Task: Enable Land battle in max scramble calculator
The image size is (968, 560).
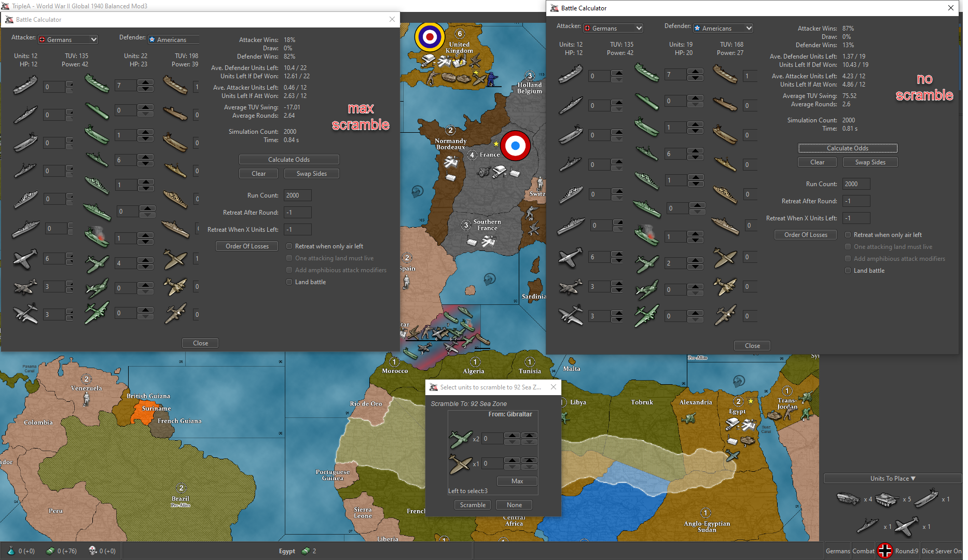Action: pyautogui.click(x=289, y=282)
